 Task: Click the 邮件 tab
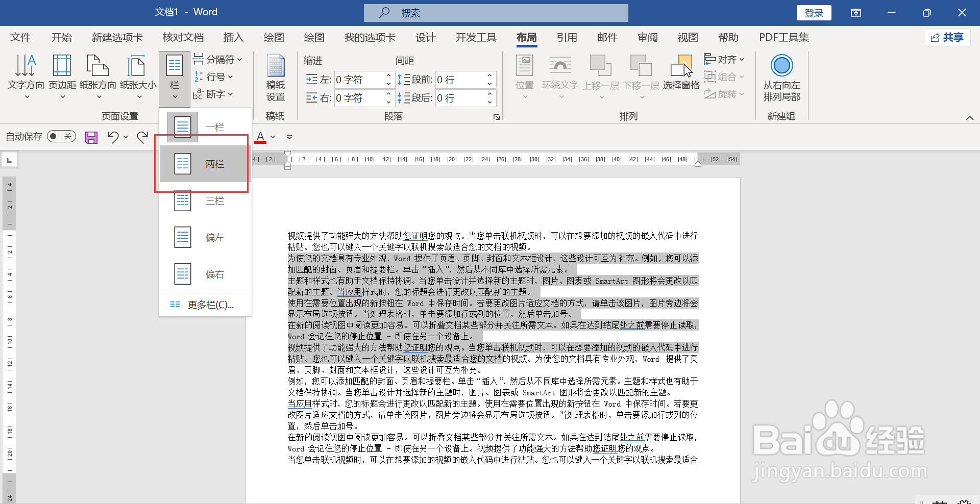[607, 37]
